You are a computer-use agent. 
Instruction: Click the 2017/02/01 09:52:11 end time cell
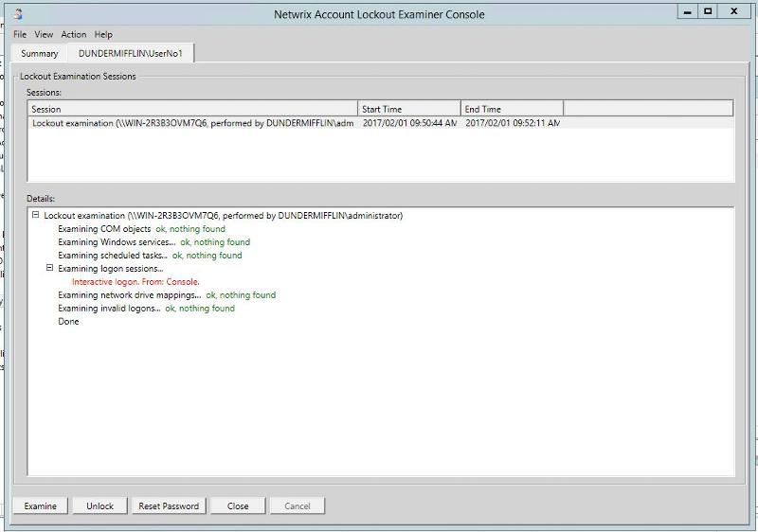(513, 123)
